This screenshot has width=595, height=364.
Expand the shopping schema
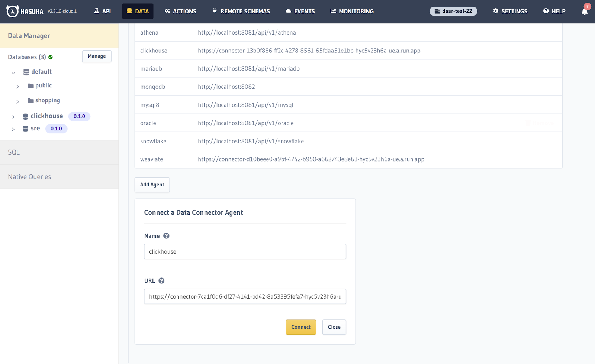coord(17,101)
